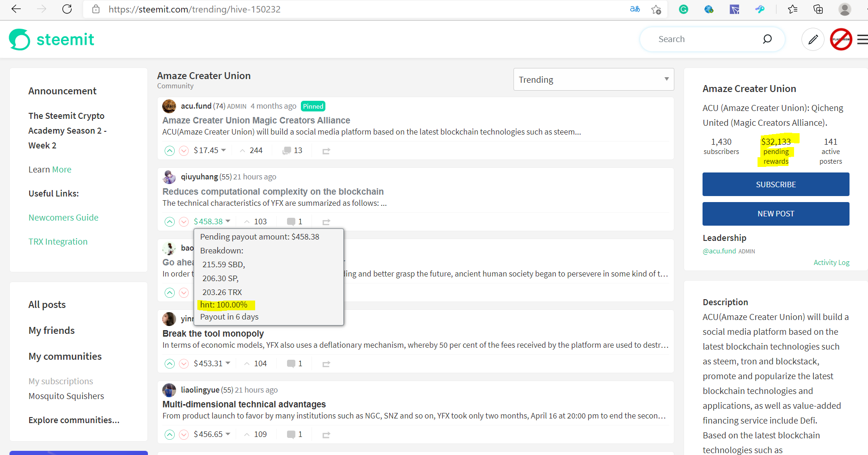Open the qiuyuhang author avatar

[169, 177]
